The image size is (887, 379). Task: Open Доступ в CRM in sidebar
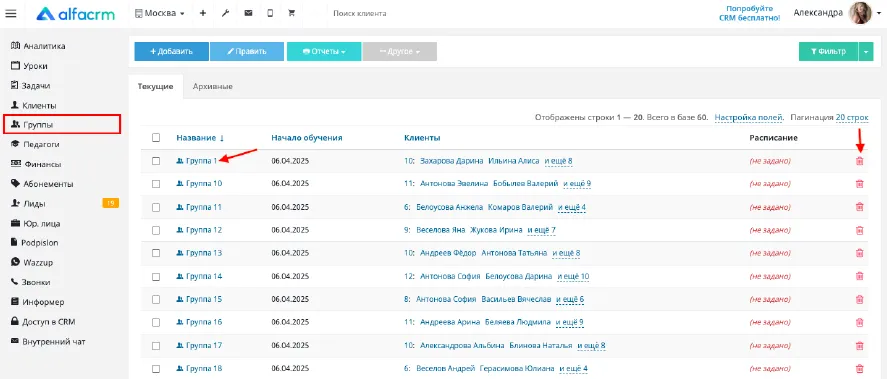click(43, 322)
